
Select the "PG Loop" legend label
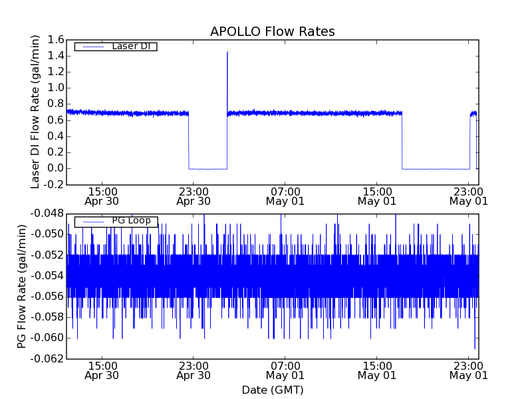pyautogui.click(x=130, y=221)
